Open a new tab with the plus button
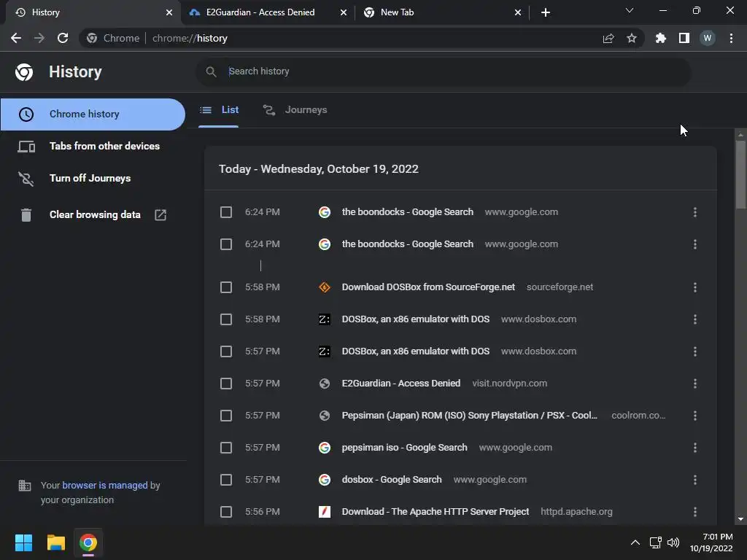Image resolution: width=747 pixels, height=560 pixels. pos(546,12)
